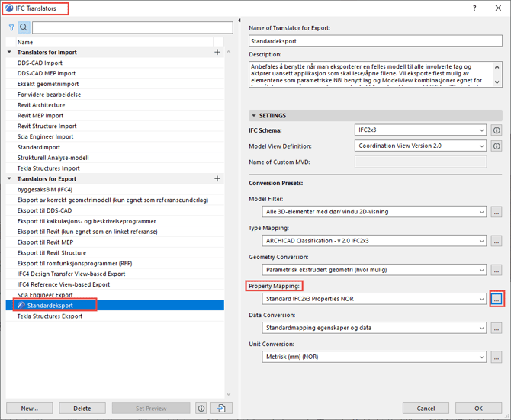The height and width of the screenshot is (420, 511).
Task: Open Model Filter preset options button
Action: [x=497, y=212]
